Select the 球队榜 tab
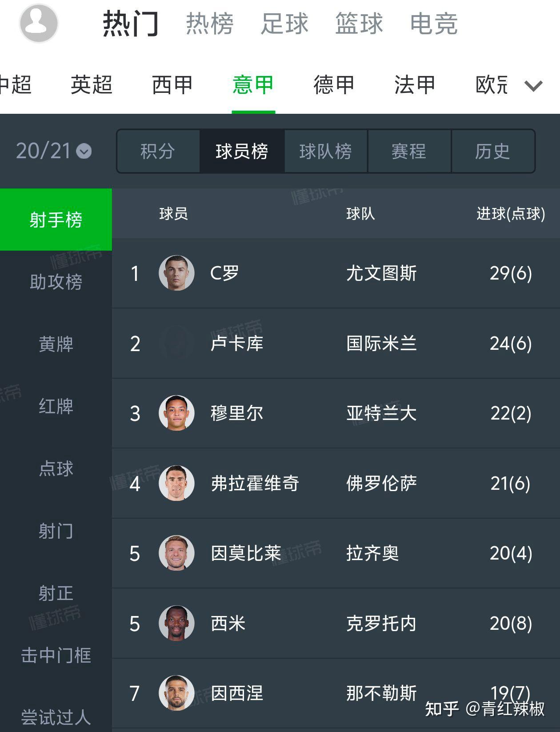This screenshot has height=732, width=560. (x=326, y=151)
